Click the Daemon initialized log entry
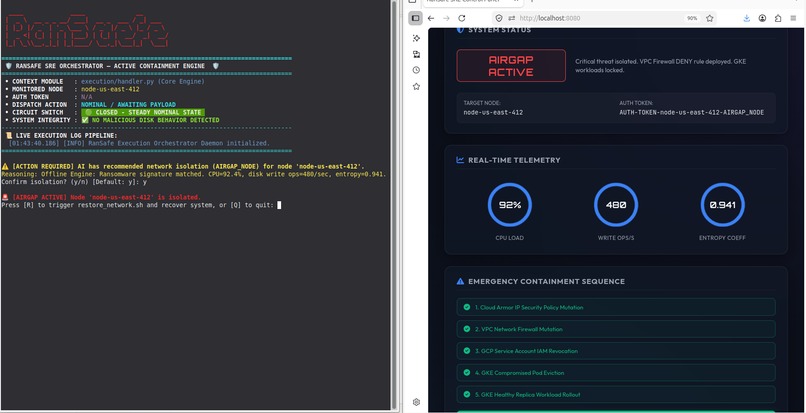This screenshot has width=806, height=413. click(x=139, y=143)
